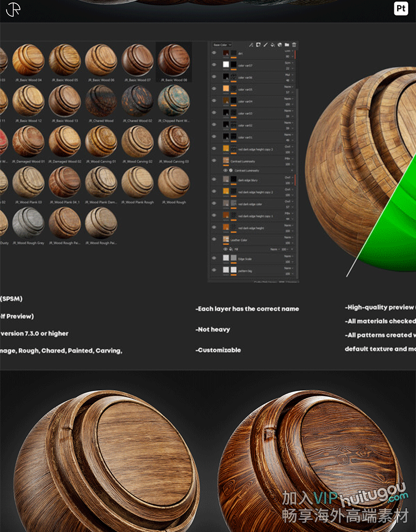Click the Pt Substance Painter badge
This screenshot has height=532, width=416.
click(x=400, y=8)
